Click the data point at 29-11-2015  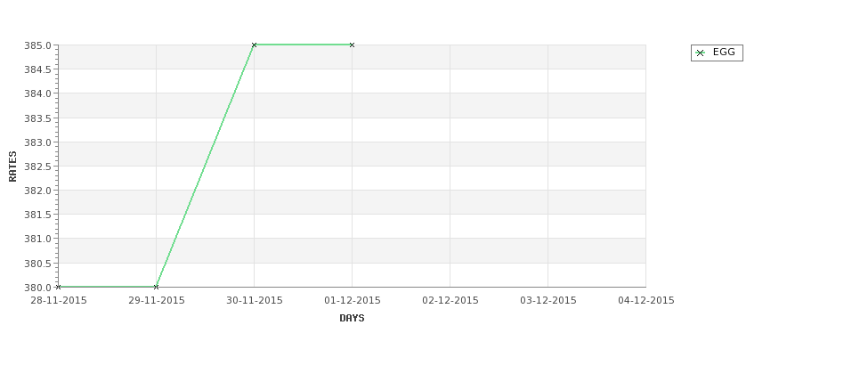[156, 287]
